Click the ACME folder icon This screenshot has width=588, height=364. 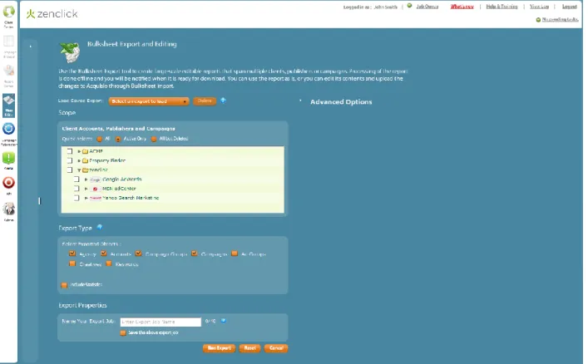[x=85, y=151]
